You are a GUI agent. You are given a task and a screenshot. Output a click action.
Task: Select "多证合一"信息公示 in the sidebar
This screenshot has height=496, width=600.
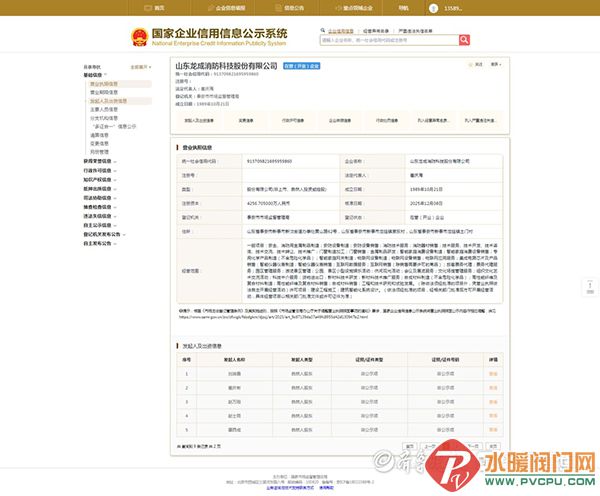114,126
